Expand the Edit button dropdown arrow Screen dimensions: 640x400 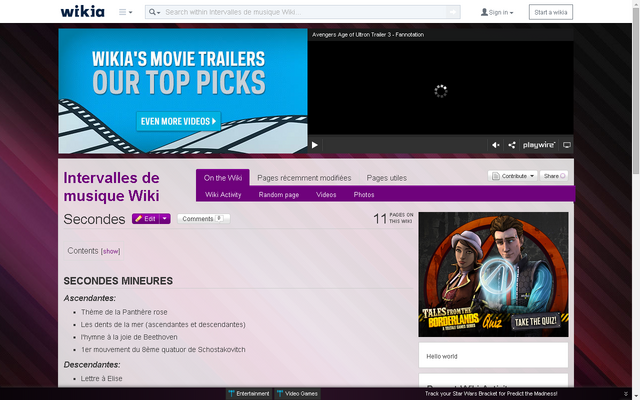[x=165, y=219]
